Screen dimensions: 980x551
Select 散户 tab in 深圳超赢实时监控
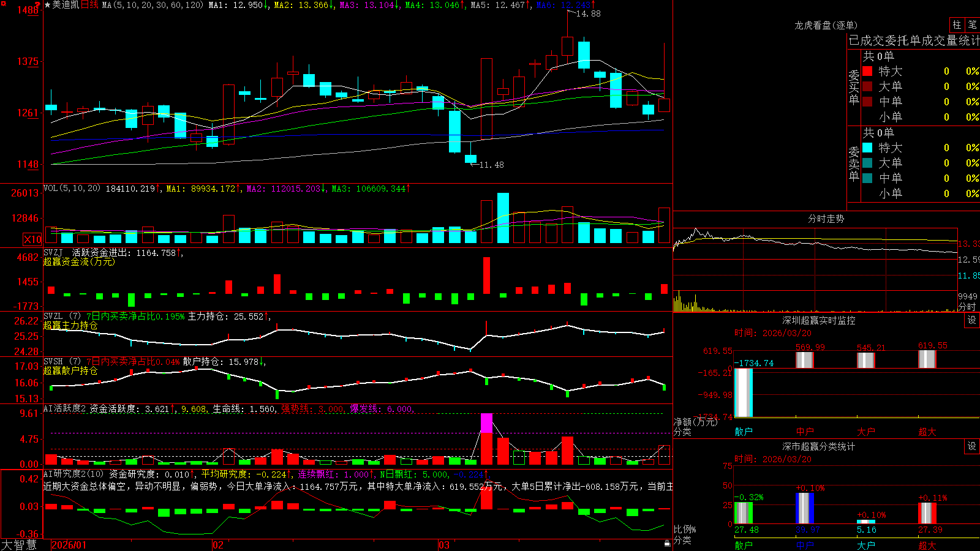coord(744,432)
